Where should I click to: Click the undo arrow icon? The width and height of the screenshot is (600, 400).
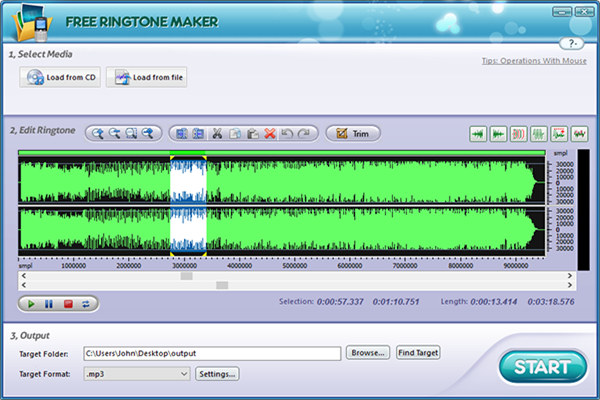(287, 133)
